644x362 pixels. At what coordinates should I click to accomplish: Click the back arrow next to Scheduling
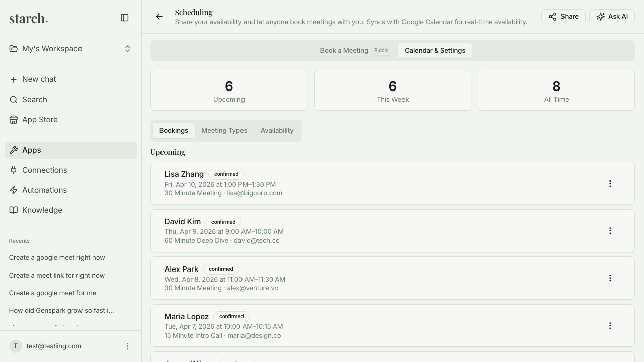pos(159,17)
